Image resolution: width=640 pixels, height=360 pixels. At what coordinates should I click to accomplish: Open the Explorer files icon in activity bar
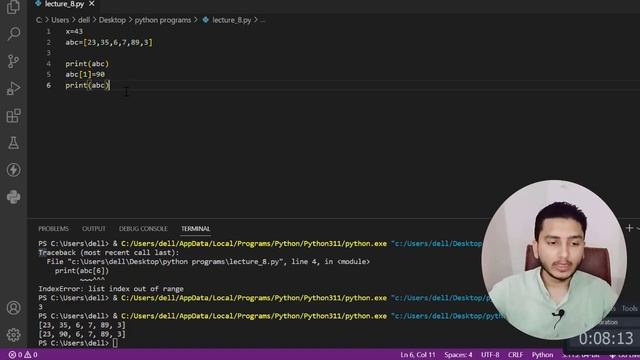pos(13,7)
